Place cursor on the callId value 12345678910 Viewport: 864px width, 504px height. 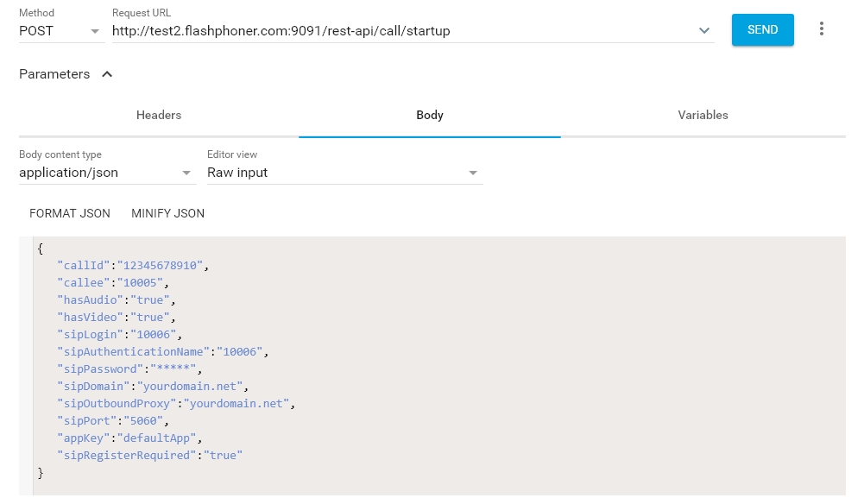[x=160, y=266]
